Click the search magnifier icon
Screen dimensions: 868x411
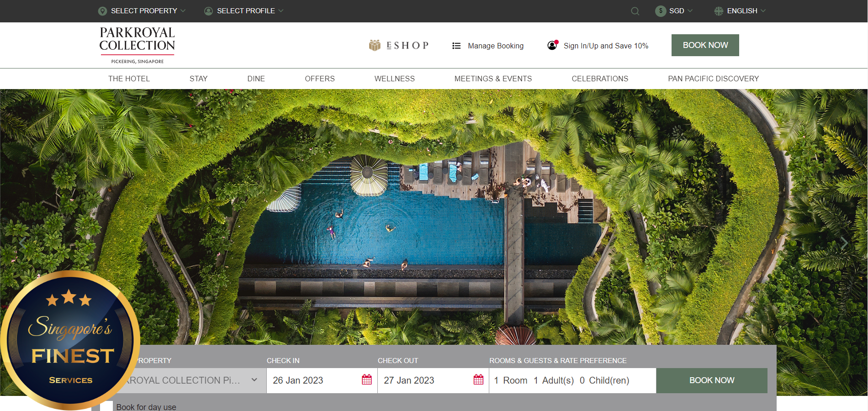(x=635, y=11)
